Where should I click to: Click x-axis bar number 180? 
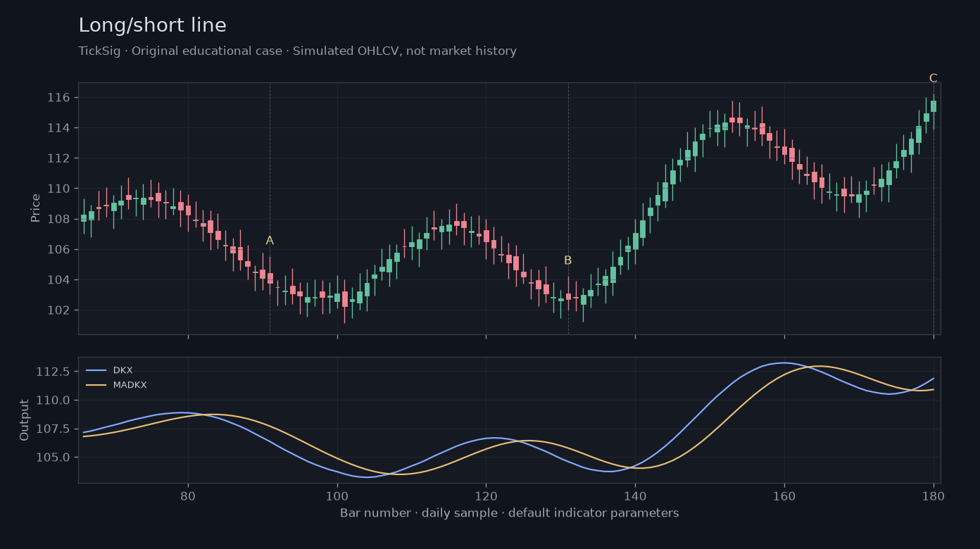point(934,495)
